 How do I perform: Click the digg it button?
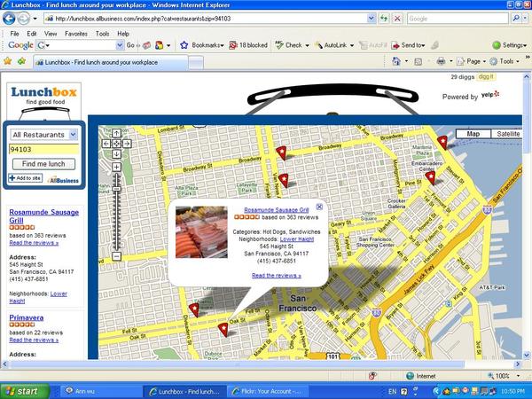coord(486,77)
